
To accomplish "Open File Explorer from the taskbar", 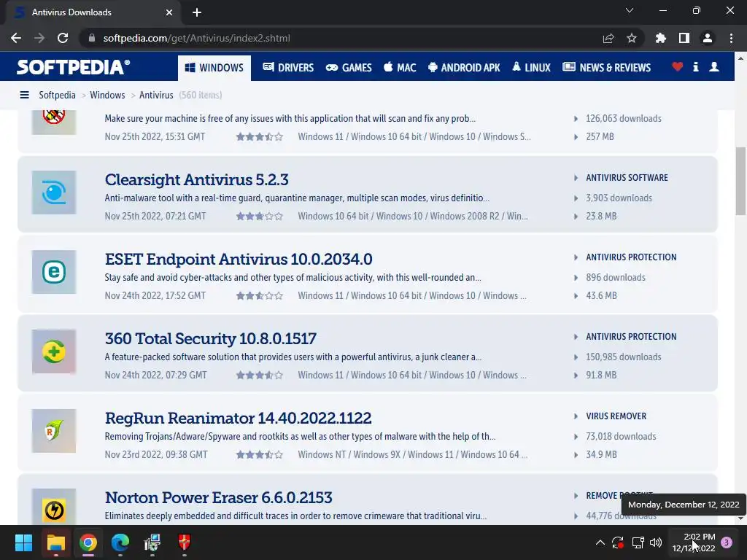I will click(x=55, y=542).
